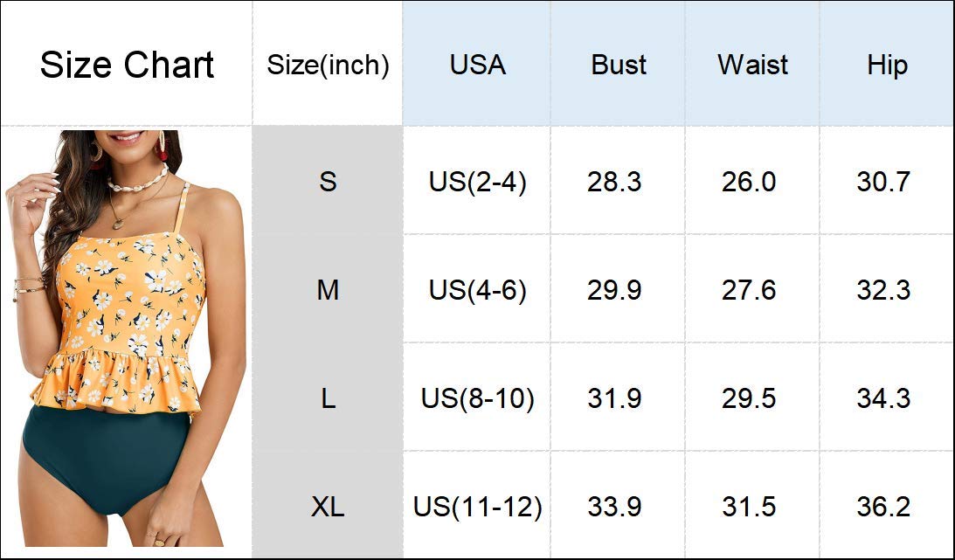Image resolution: width=955 pixels, height=560 pixels.
Task: Select size M row label
Action: (328, 290)
